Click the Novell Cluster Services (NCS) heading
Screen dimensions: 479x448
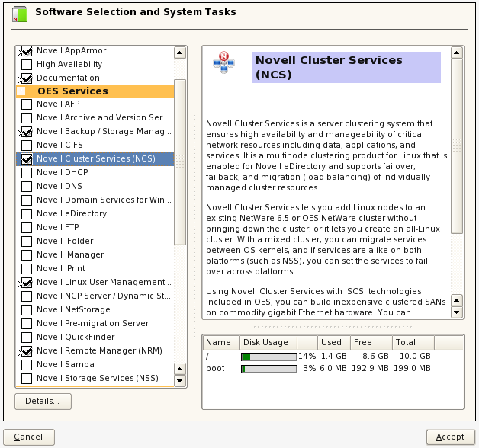pyautogui.click(x=346, y=67)
